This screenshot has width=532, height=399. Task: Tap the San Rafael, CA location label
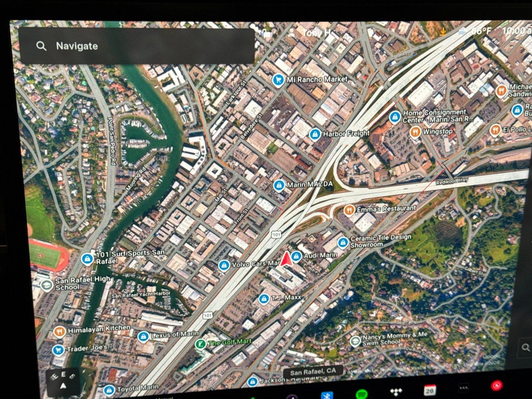point(313,371)
